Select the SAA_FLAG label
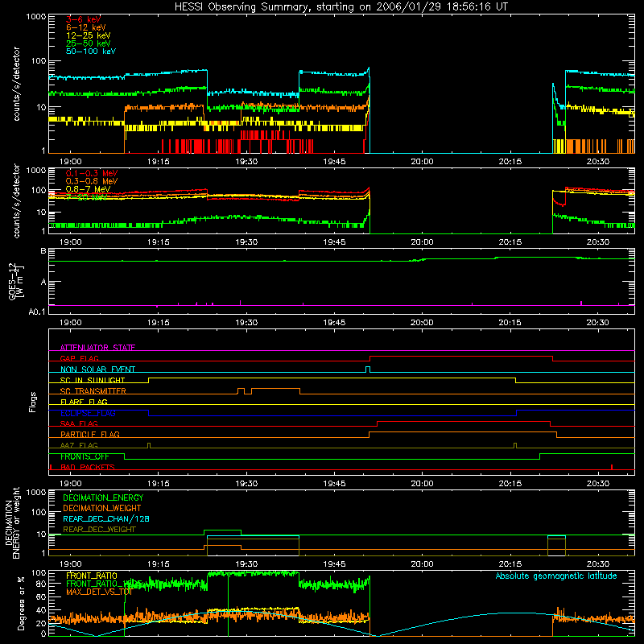644x644 pixels. [x=79, y=423]
